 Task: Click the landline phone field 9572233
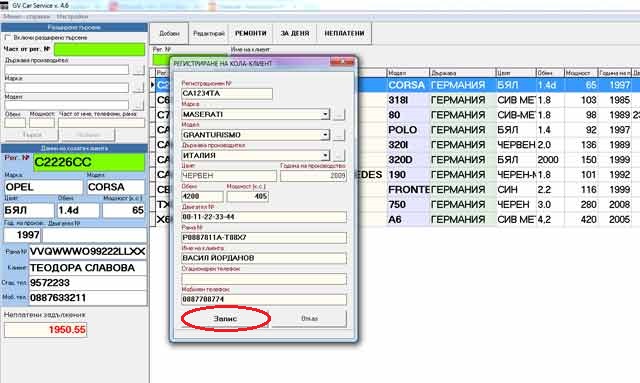point(87,283)
